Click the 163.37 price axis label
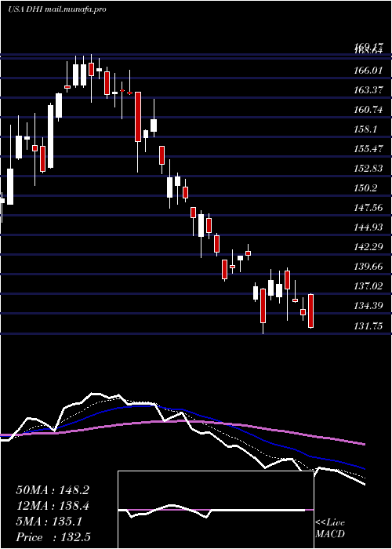392x549 pixels. pos(368,90)
